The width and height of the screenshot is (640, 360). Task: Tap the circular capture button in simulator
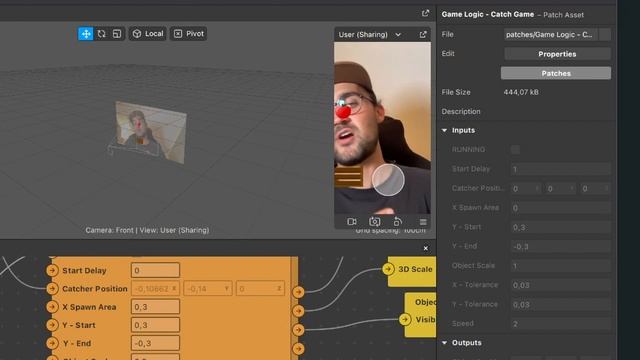click(388, 180)
